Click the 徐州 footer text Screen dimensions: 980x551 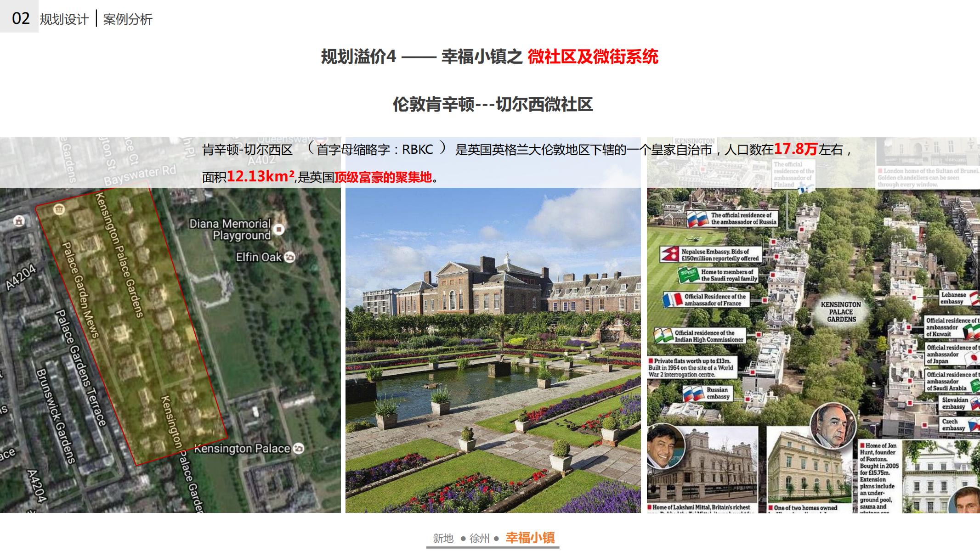(x=480, y=538)
